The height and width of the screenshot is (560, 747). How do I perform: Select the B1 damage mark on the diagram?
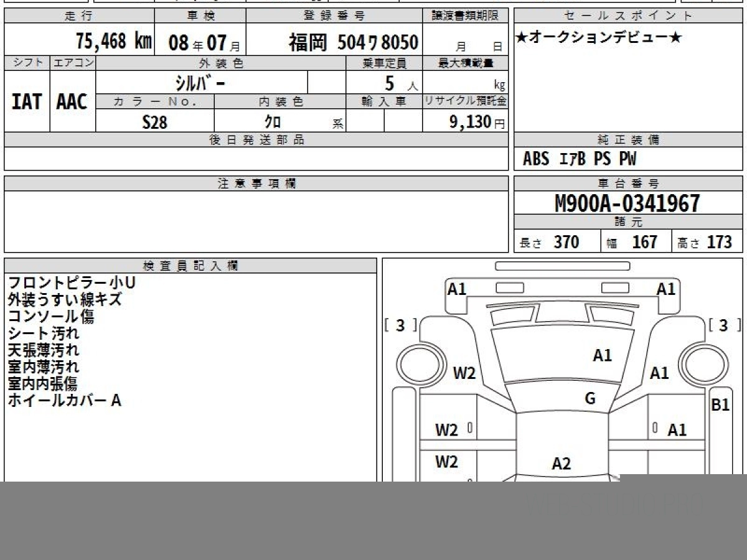tap(720, 405)
